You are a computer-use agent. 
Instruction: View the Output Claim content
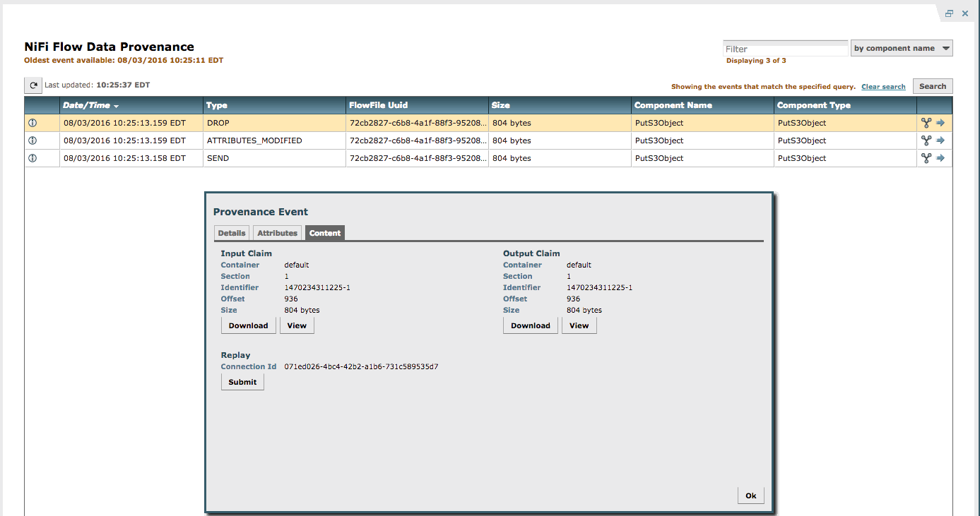coord(579,325)
